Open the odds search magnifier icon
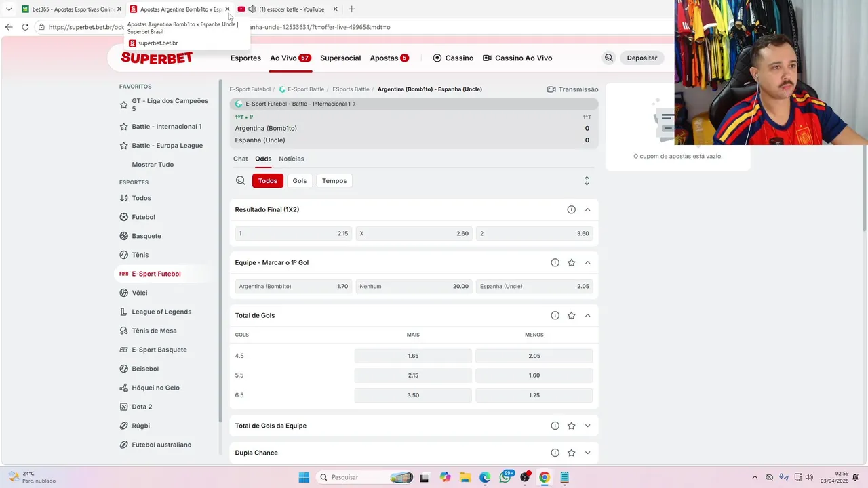Image resolution: width=868 pixels, height=488 pixels. point(241,181)
